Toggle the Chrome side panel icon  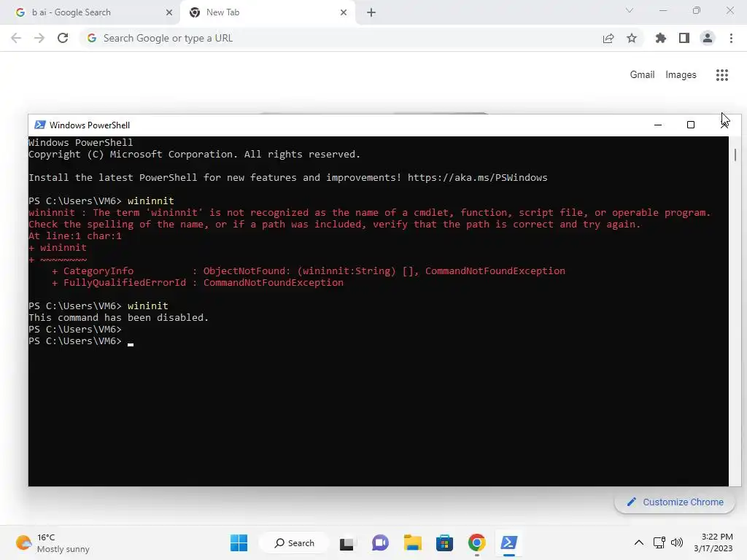tap(684, 38)
